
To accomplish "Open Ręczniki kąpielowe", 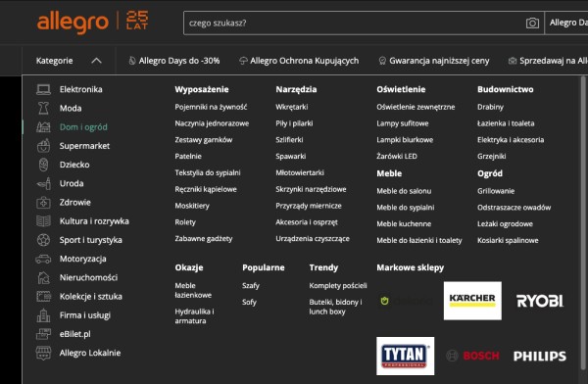I will (x=206, y=189).
